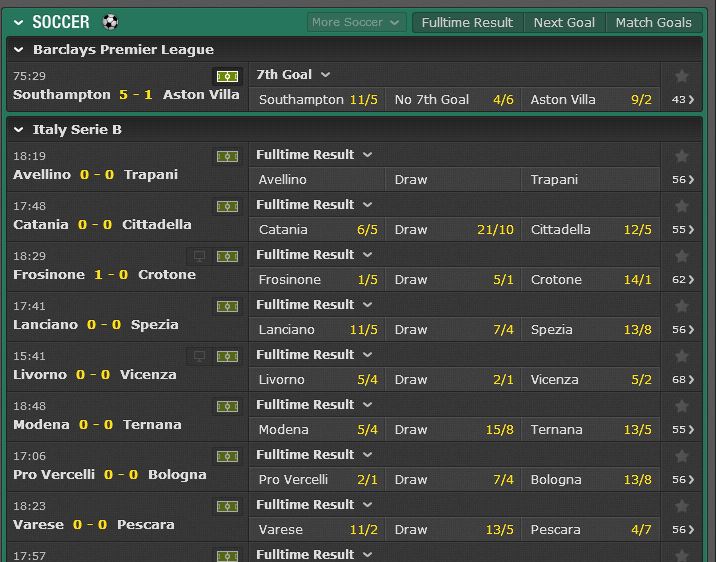
Task: Open the Fulltime Result dropdown for Frosinone v Crotone
Action: coord(314,255)
